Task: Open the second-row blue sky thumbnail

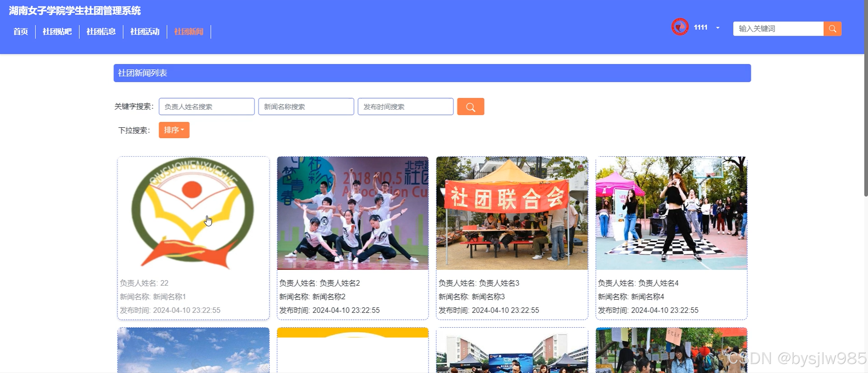Action: [x=193, y=350]
